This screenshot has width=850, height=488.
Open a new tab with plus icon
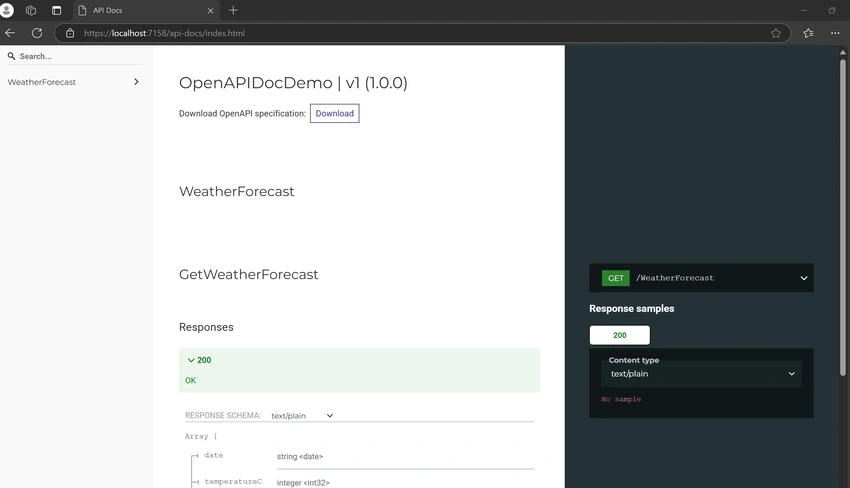(x=233, y=10)
